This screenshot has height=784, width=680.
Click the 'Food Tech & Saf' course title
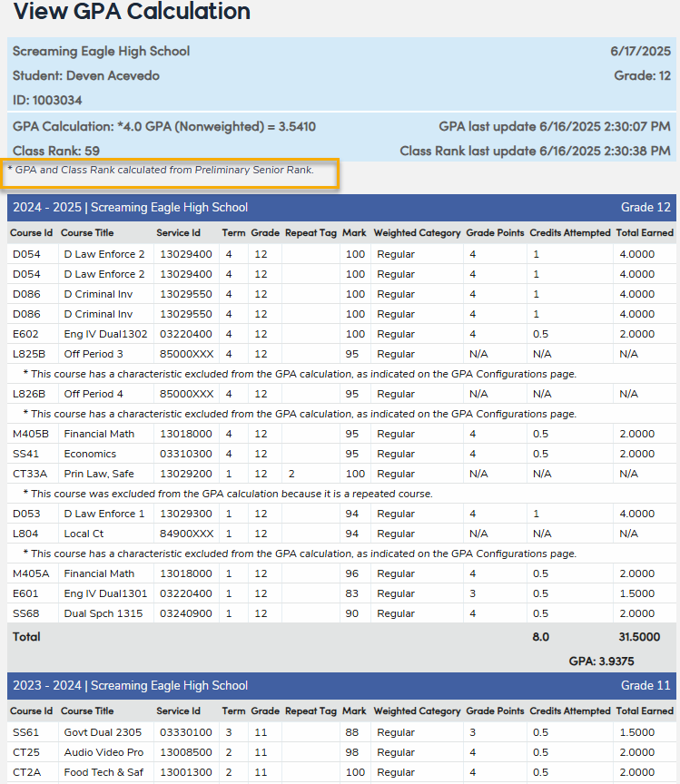[103, 772]
